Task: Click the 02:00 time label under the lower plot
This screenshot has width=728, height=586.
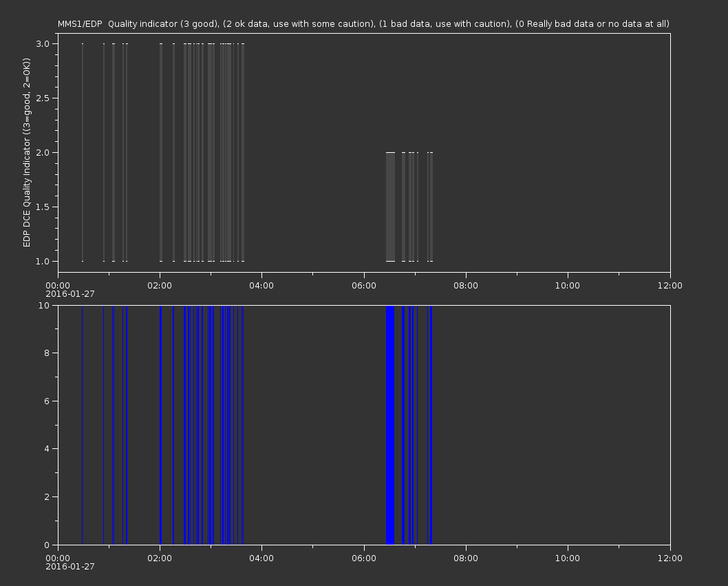Action: [160, 558]
